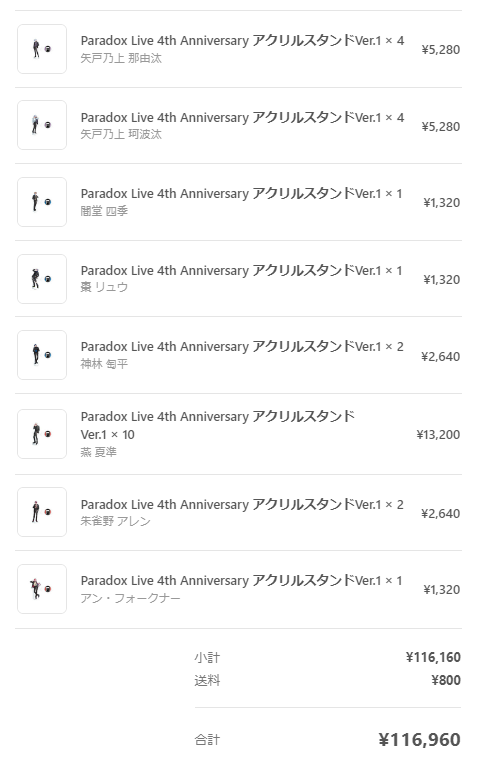Image resolution: width=496 pixels, height=767 pixels.
Task: Click the product title above 棗 リュウ
Action: pos(241,271)
